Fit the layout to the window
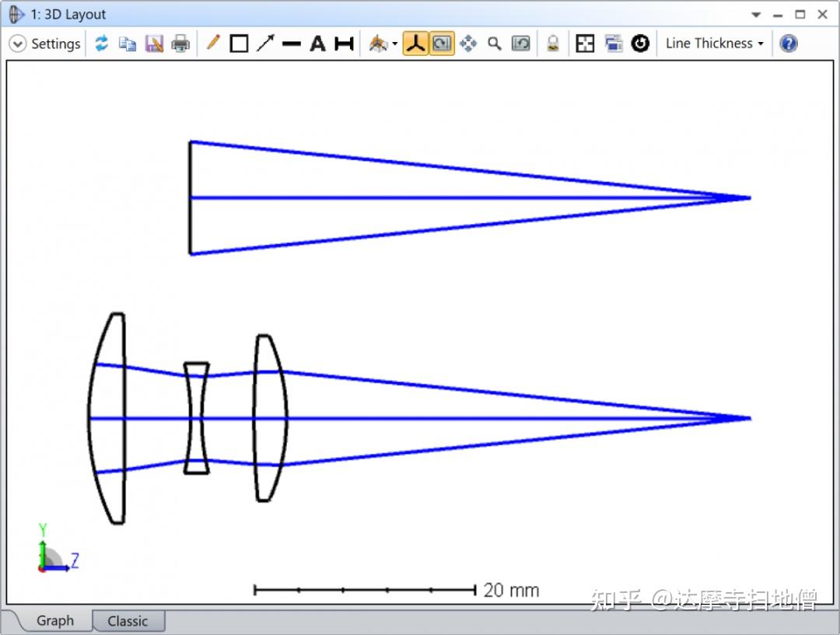Image resolution: width=840 pixels, height=635 pixels. [584, 43]
